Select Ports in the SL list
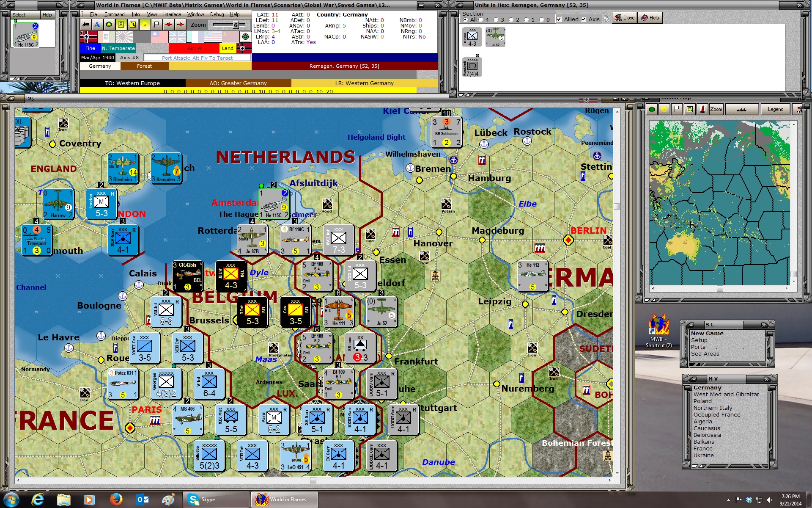Viewport: 812px width, 508px height. tap(697, 347)
